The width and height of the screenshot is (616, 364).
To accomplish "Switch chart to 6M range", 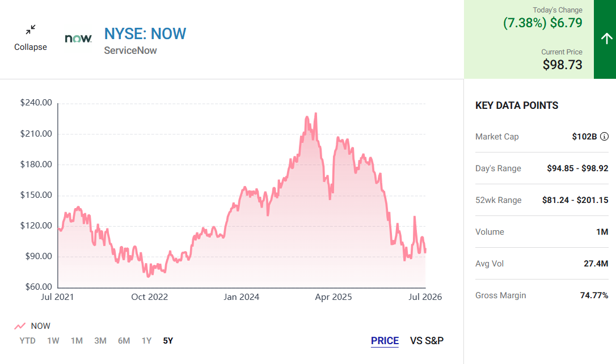I will [124, 340].
